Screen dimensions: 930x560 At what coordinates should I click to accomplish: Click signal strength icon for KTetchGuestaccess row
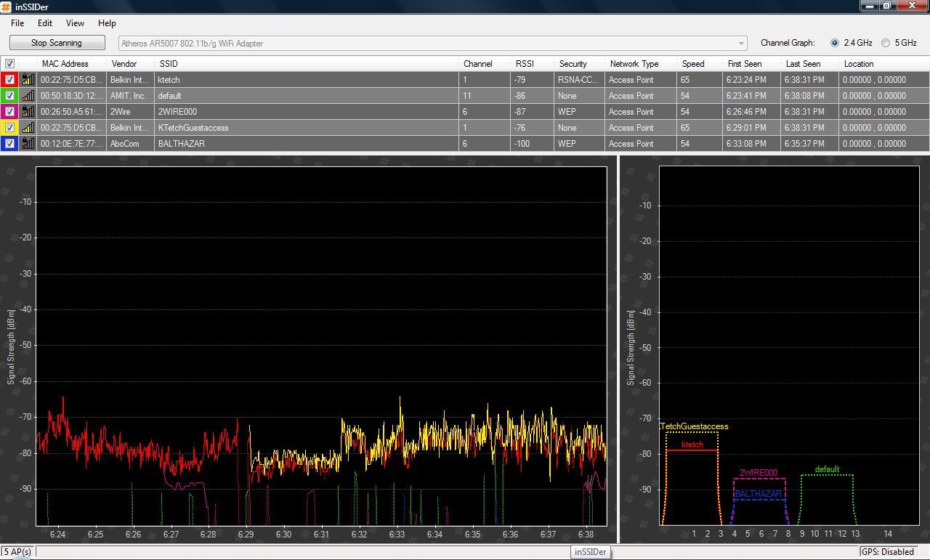coord(28,128)
